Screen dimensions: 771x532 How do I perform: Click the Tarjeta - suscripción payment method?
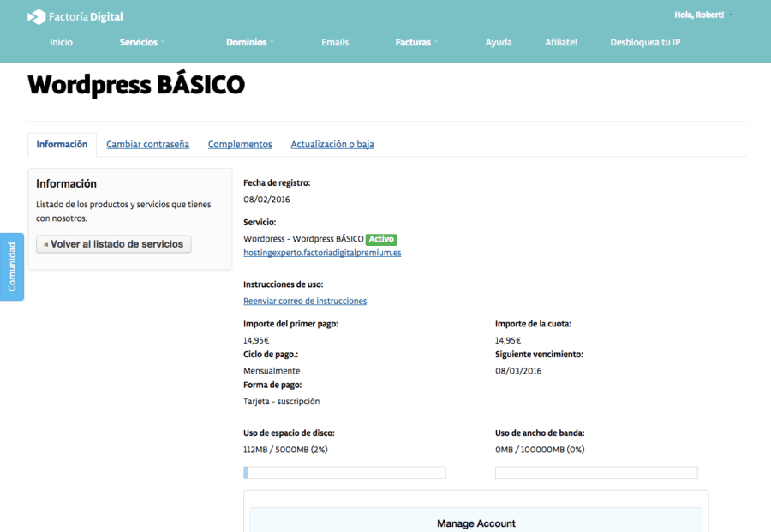pos(281,402)
